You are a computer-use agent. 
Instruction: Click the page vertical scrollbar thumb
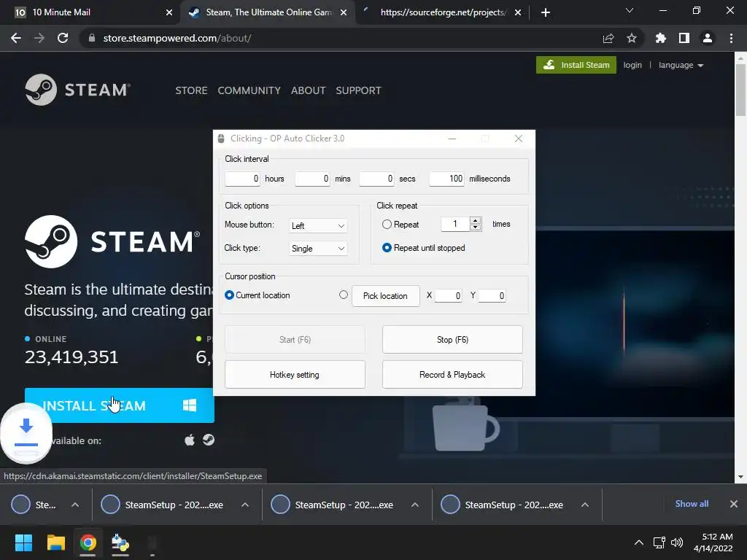740,90
